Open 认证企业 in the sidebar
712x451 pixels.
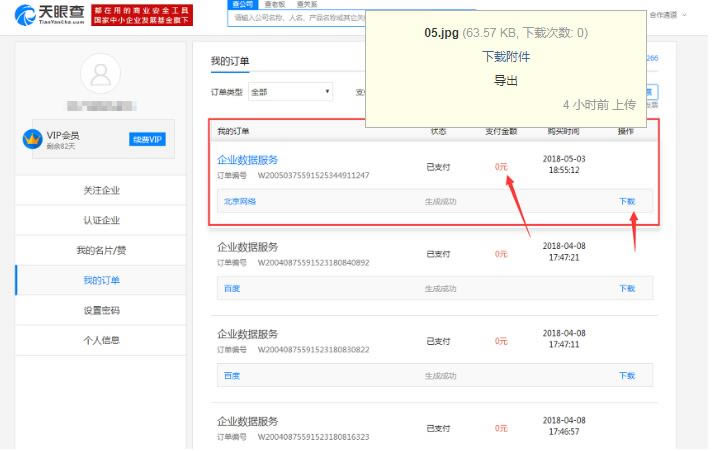click(100, 220)
